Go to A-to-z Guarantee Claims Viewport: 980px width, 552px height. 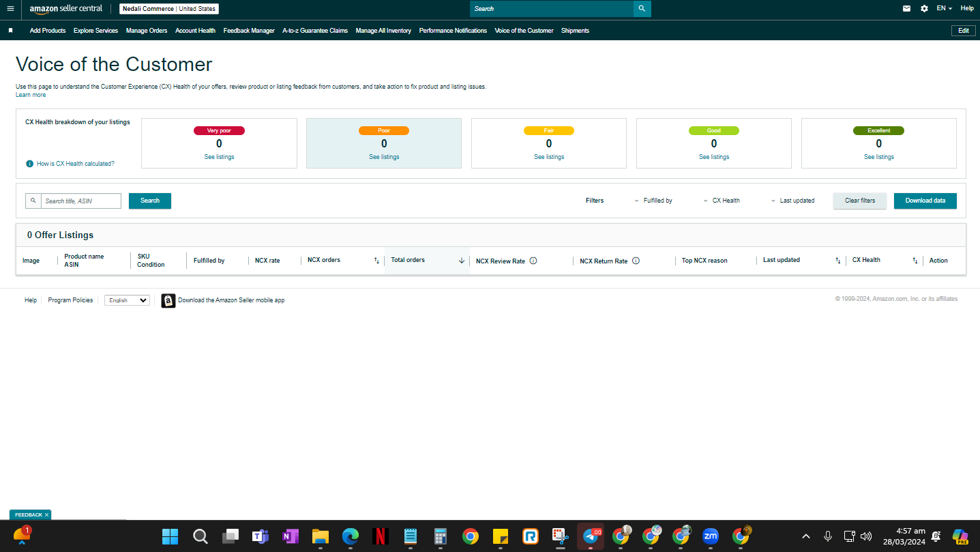click(315, 31)
